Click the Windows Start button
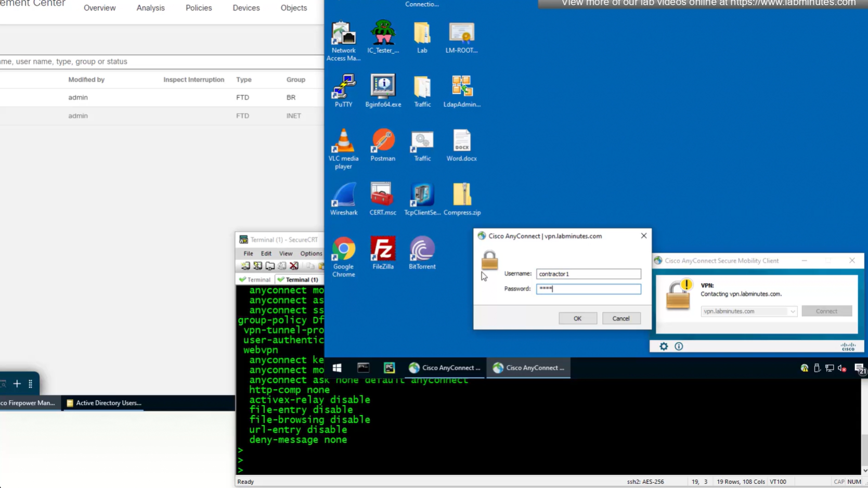 337,368
